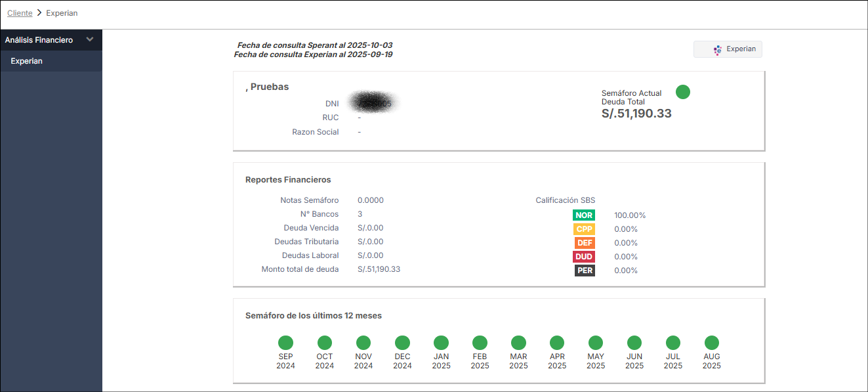Click the JAN 2025 semaphore circle
This screenshot has height=392, width=868.
[x=441, y=343]
